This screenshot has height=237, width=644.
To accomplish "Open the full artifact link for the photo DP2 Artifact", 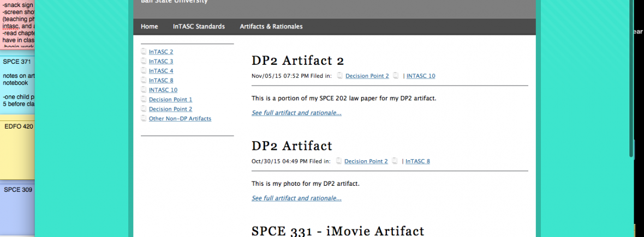I will (296, 198).
